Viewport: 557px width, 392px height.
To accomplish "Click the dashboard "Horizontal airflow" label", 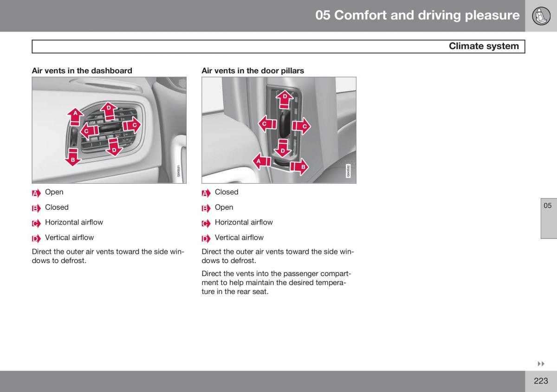I will [x=74, y=222].
